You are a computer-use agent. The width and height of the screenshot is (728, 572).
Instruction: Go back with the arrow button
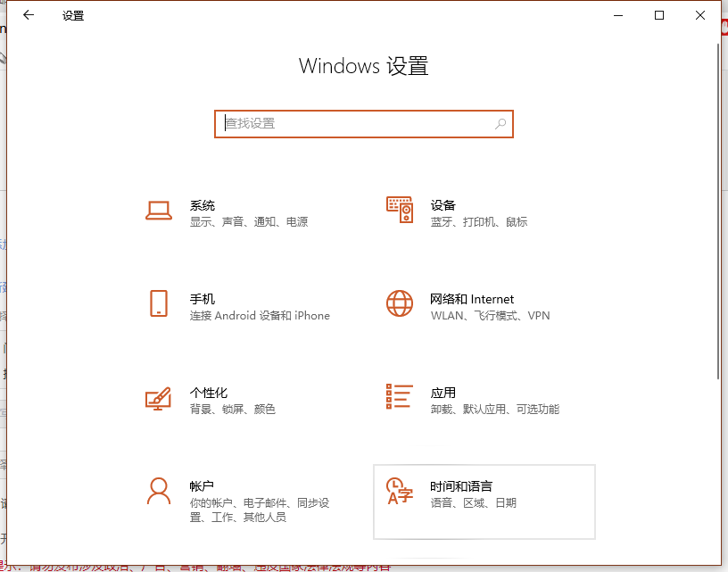(x=29, y=15)
